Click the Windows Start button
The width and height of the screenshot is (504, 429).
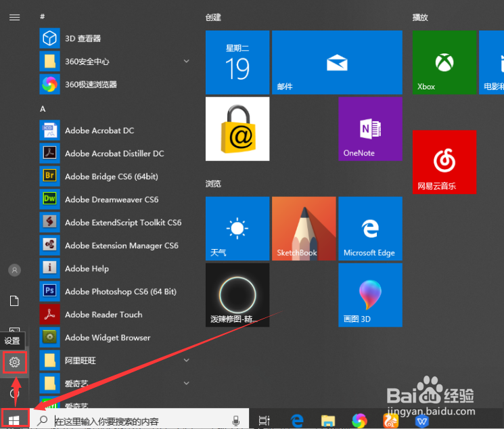coord(14,420)
